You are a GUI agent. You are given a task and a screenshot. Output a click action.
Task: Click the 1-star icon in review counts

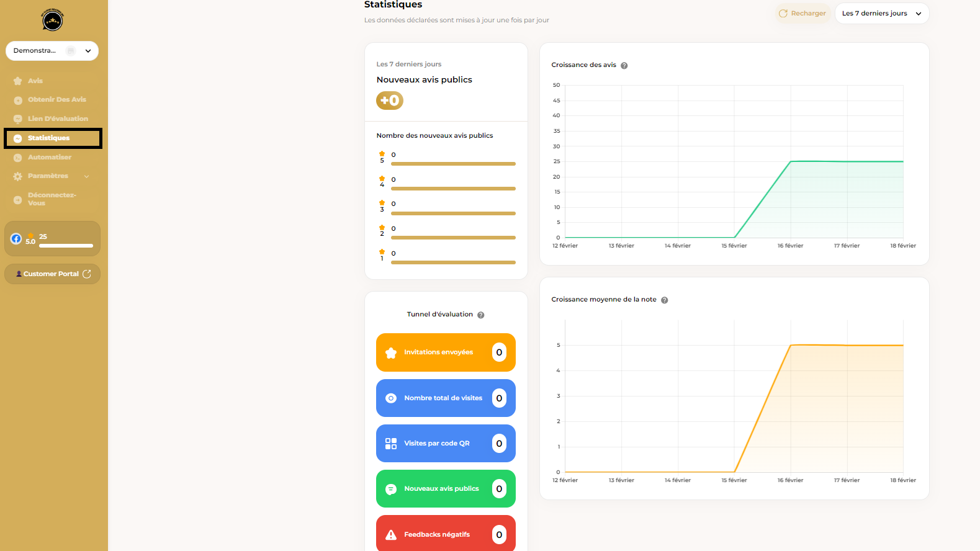pyautogui.click(x=382, y=252)
